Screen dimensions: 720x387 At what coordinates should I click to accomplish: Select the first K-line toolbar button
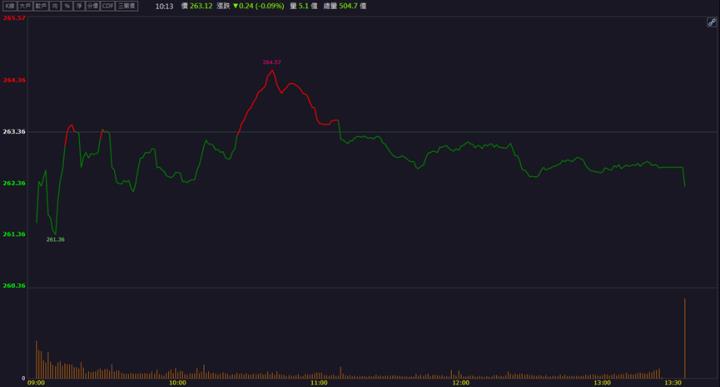[10, 6]
